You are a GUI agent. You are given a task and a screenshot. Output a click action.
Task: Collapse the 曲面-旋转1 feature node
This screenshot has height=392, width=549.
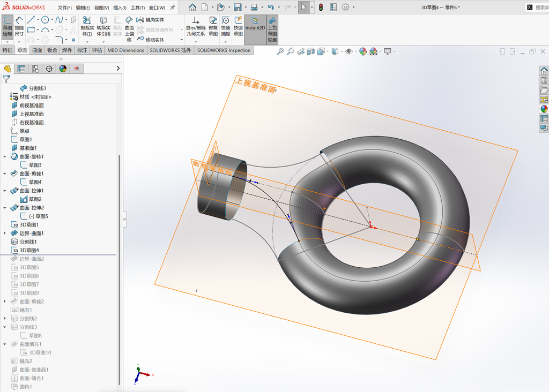click(5, 157)
